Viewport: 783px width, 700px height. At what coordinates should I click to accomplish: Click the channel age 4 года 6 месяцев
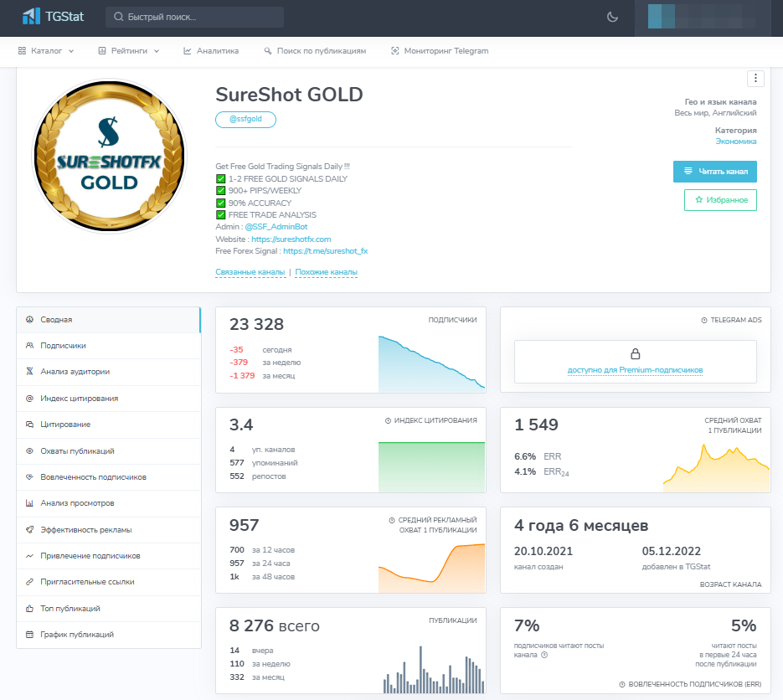581,526
